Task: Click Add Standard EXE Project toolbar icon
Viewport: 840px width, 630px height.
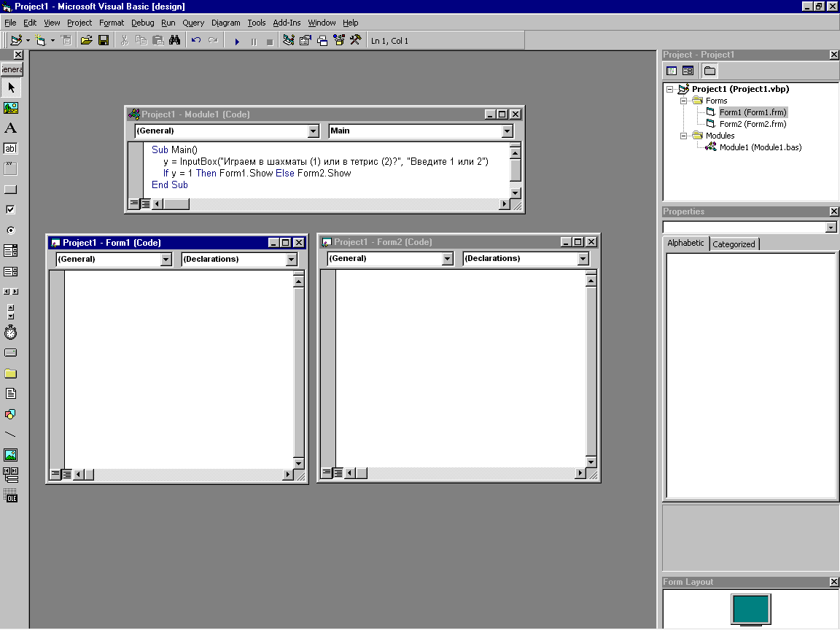Action: point(16,41)
